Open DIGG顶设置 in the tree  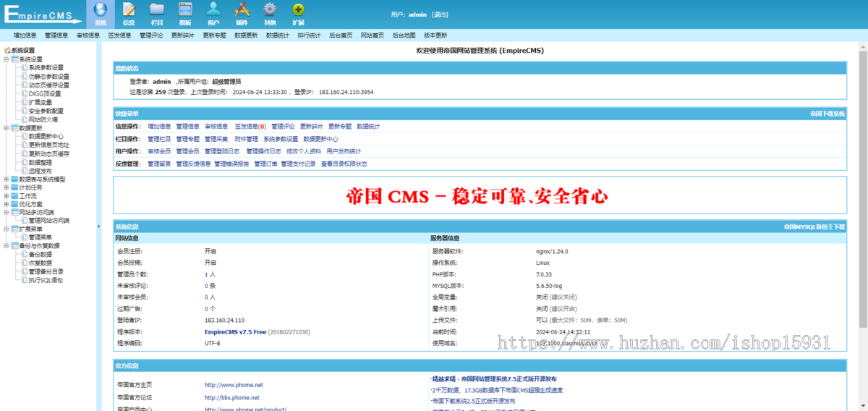pyautogui.click(x=45, y=93)
